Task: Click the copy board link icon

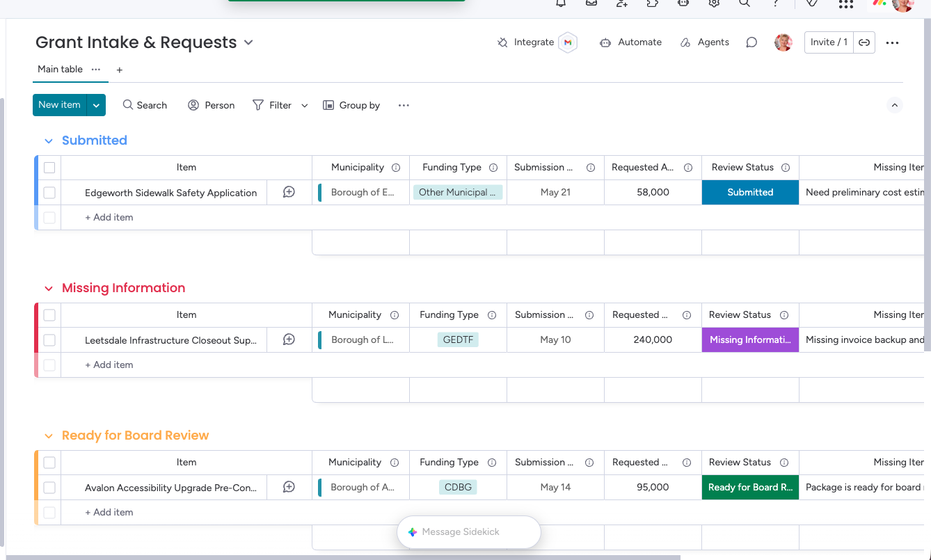Action: (864, 42)
